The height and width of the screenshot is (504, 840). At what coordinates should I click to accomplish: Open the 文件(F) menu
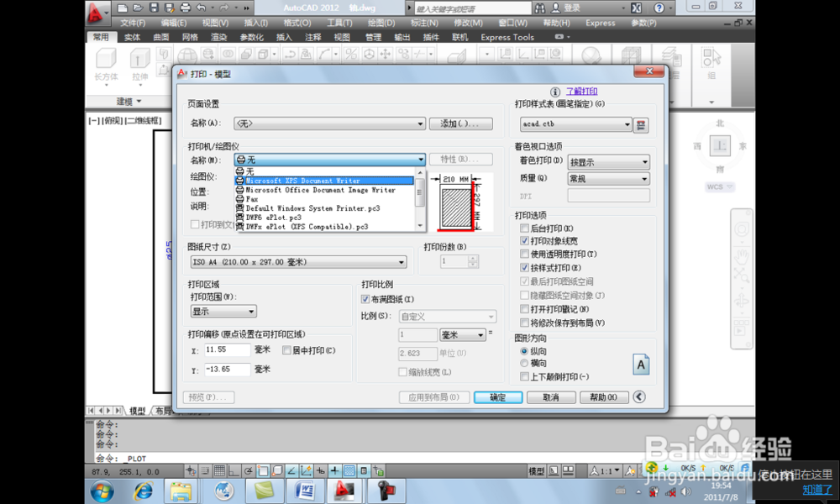[133, 23]
